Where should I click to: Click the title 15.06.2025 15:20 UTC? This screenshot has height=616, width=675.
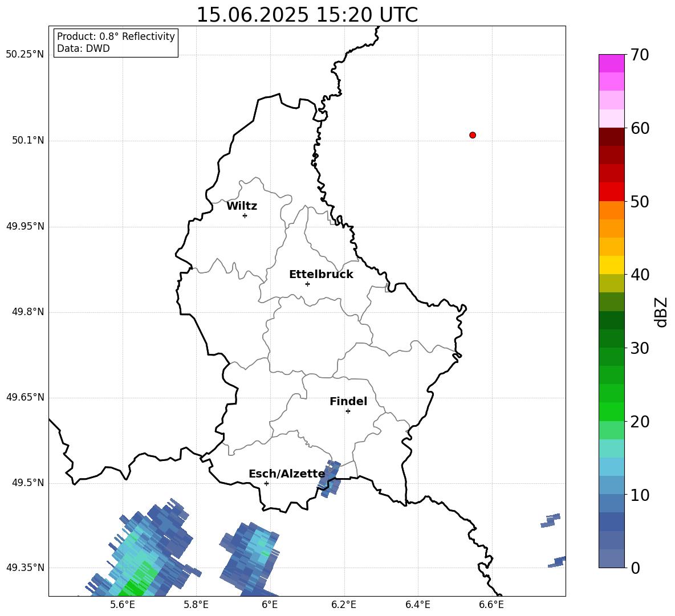(x=307, y=15)
